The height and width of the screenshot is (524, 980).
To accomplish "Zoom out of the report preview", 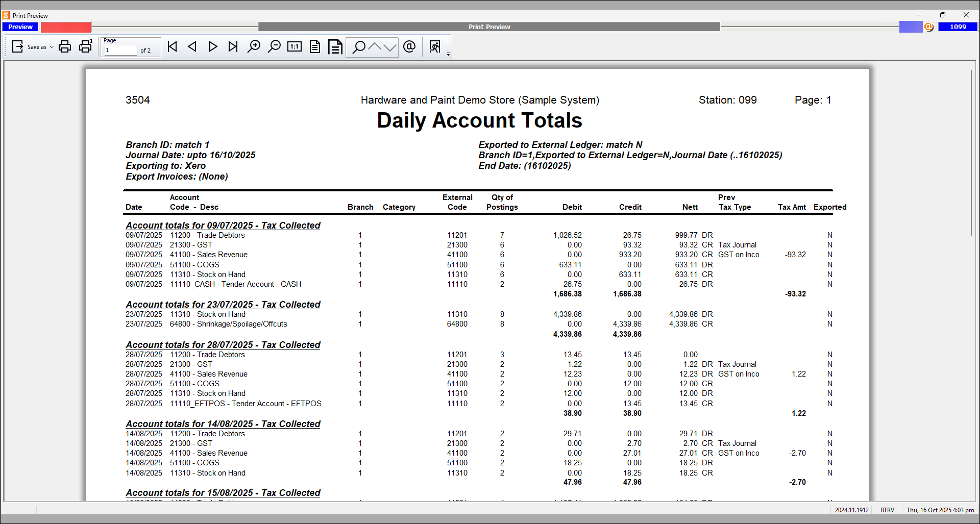I will [x=274, y=46].
